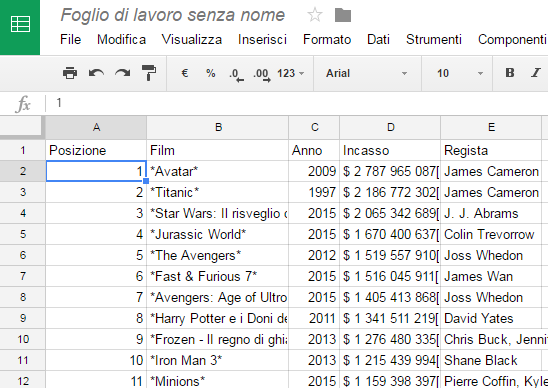The image size is (548, 388).
Task: Open the Inserisci menu
Action: pos(262,39)
